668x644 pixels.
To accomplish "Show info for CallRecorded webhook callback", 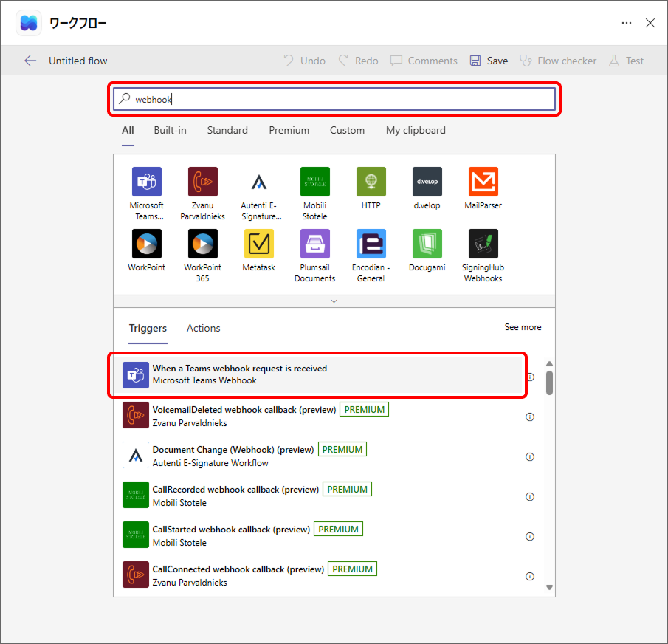I will coord(530,496).
